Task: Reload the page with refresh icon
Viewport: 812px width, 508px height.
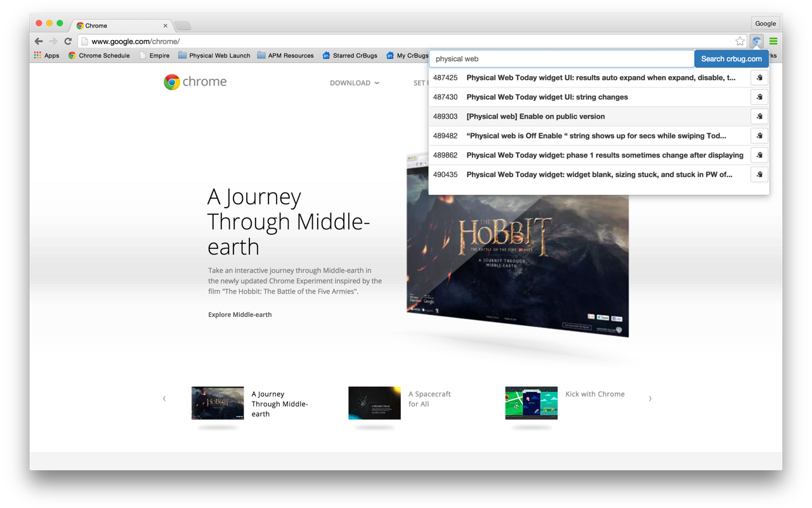Action: (x=68, y=41)
